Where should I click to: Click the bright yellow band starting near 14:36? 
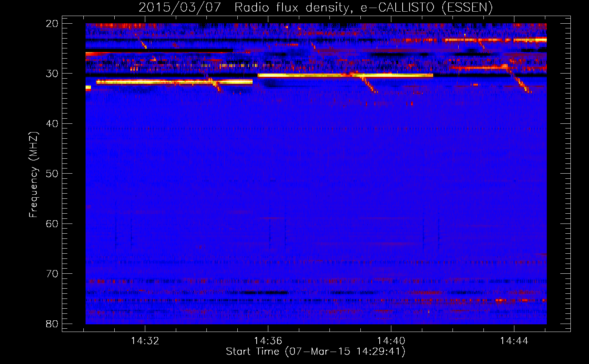click(345, 75)
